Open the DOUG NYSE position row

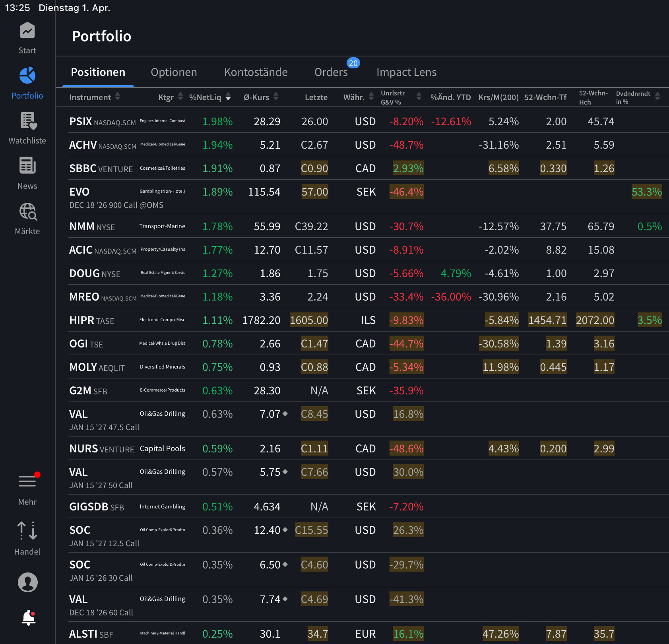click(x=368, y=273)
